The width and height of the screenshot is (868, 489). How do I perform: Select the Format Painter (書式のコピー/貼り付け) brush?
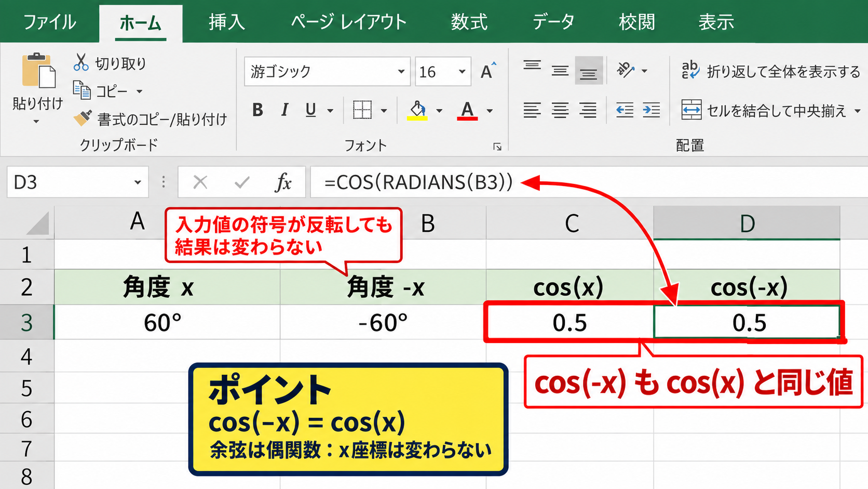[83, 118]
